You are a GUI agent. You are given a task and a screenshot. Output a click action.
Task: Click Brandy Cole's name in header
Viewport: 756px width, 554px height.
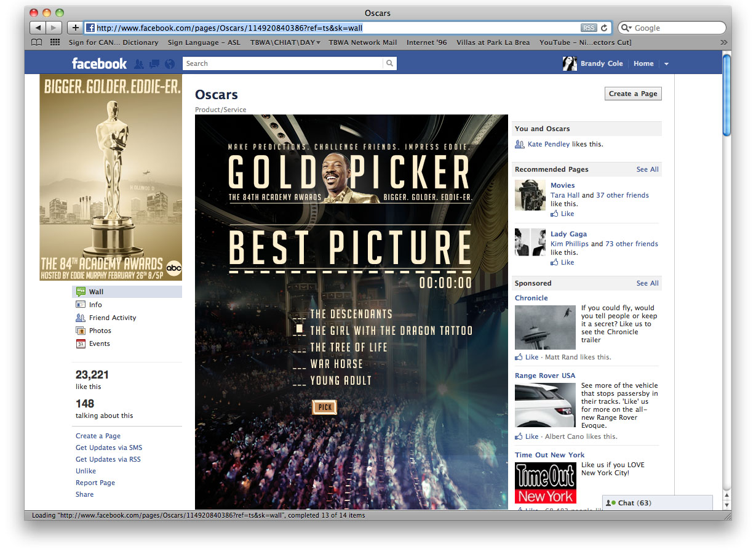tap(602, 63)
